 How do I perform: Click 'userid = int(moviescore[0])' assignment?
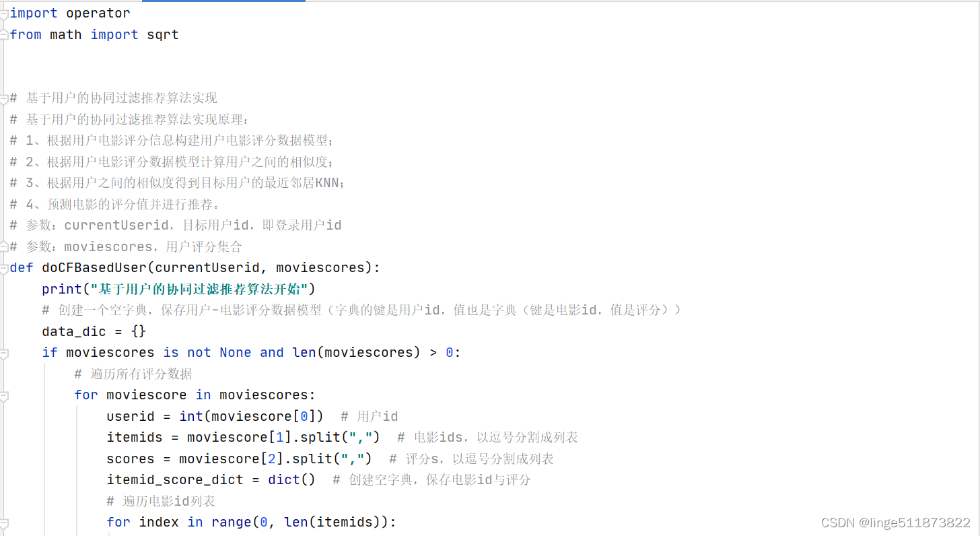(215, 416)
